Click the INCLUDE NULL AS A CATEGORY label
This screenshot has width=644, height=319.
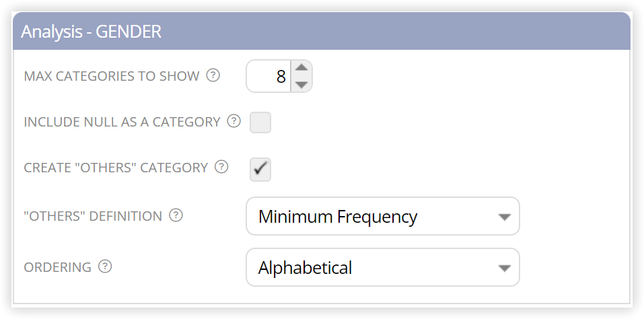click(x=122, y=122)
